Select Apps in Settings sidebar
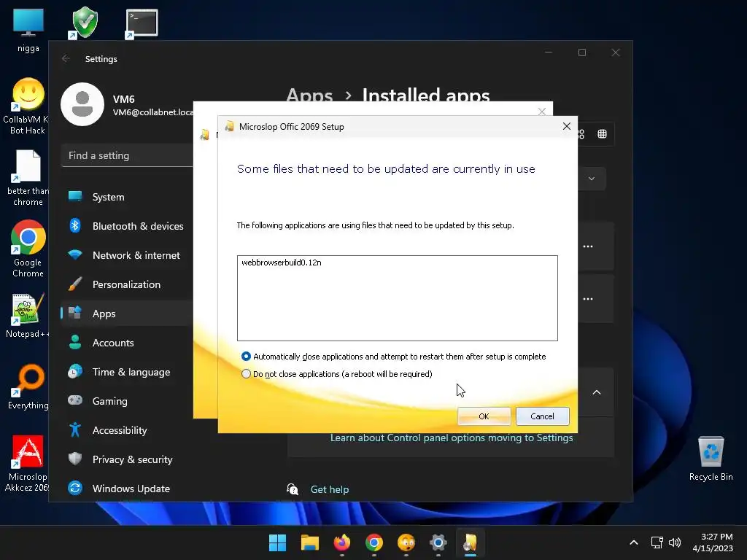747x560 pixels. (x=127, y=314)
